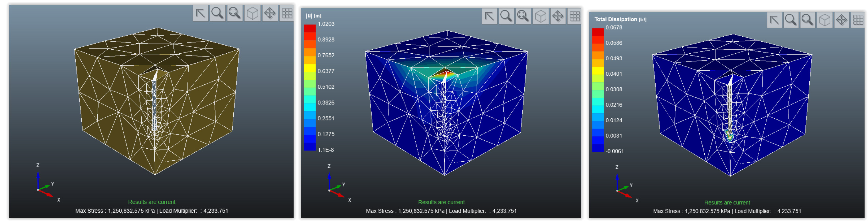Click the red 1.0203 swatch in the |u| legend
The height and width of the screenshot is (224, 868).
(310, 28)
